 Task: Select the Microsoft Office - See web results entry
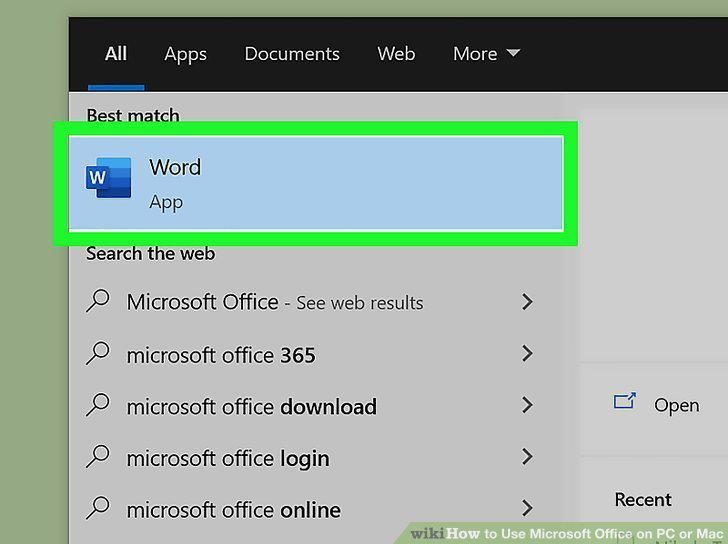(316, 302)
